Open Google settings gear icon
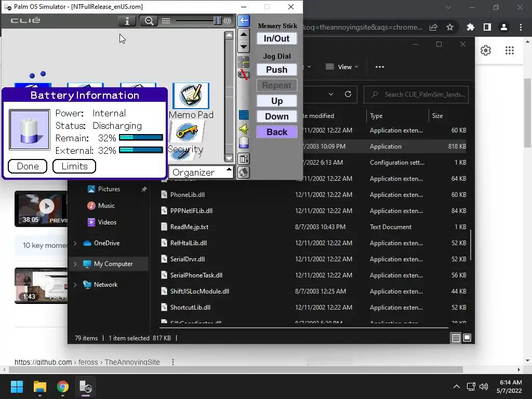The image size is (532, 399). tap(486, 50)
